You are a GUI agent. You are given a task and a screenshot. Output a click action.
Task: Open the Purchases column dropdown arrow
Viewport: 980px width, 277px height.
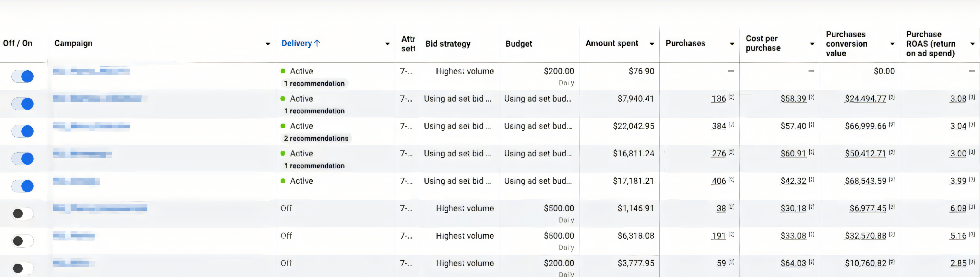pyautogui.click(x=732, y=44)
